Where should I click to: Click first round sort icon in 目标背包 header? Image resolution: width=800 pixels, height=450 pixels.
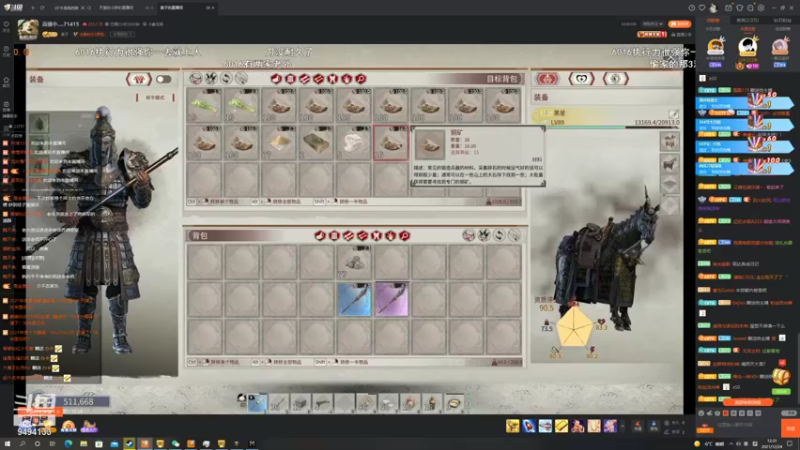[x=195, y=78]
